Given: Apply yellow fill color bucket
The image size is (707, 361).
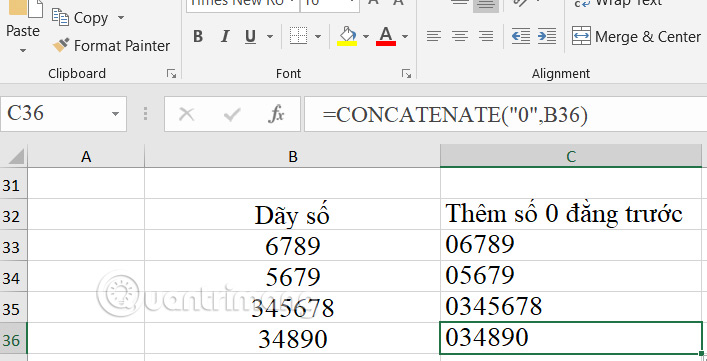Looking at the screenshot, I should pyautogui.click(x=347, y=36).
